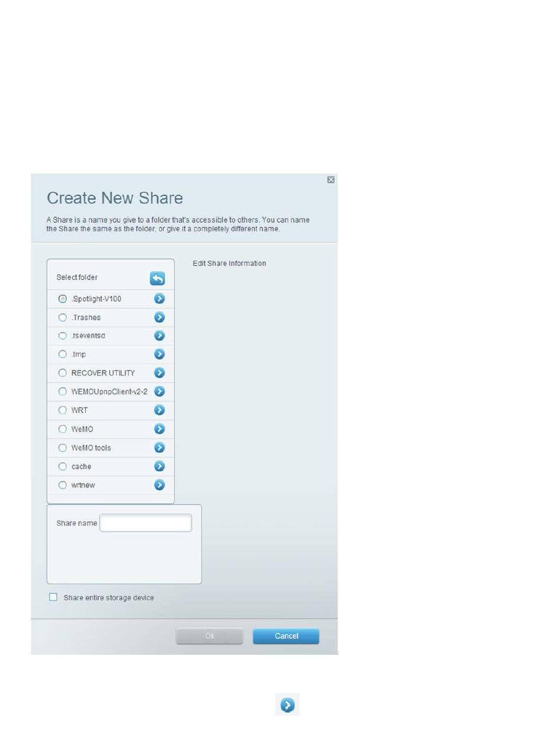Select the cache radio button
Screen dimensions: 560x752
point(62,466)
